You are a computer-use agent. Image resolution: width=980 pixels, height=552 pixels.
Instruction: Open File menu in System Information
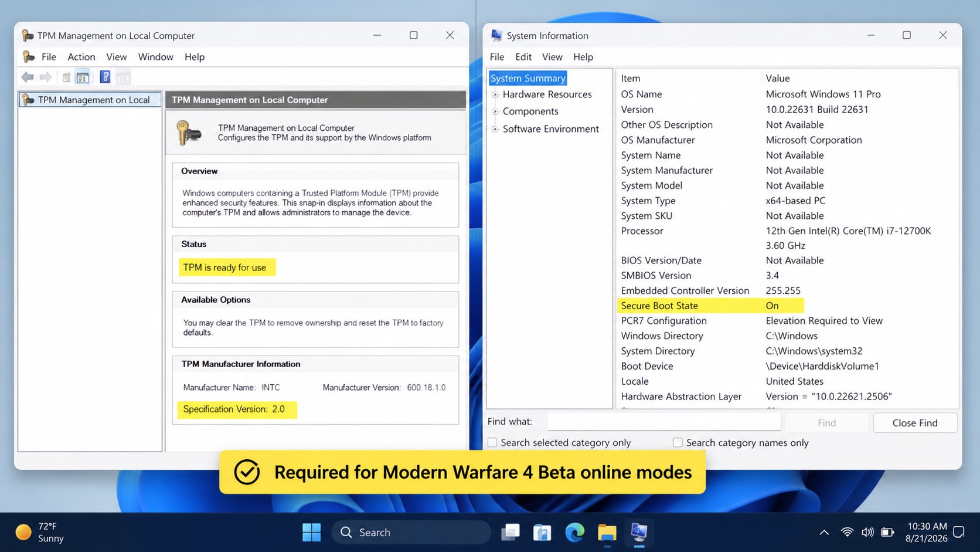[x=497, y=57]
